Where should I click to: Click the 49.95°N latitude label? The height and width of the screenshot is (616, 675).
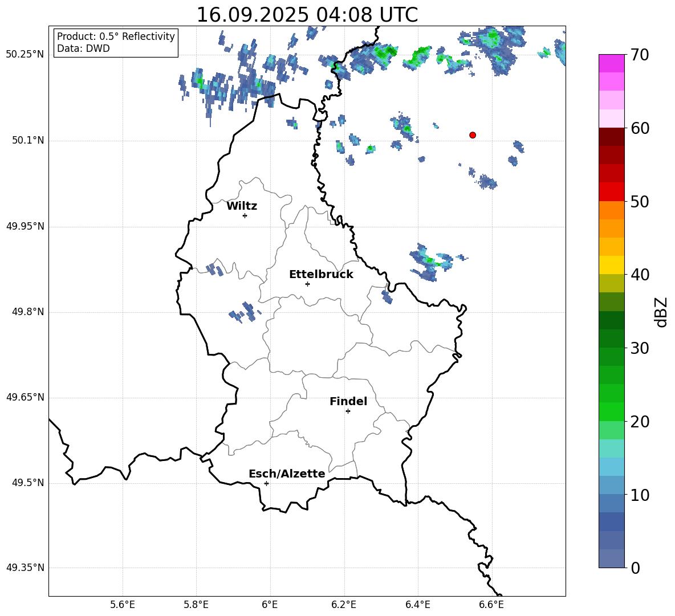(x=25, y=226)
